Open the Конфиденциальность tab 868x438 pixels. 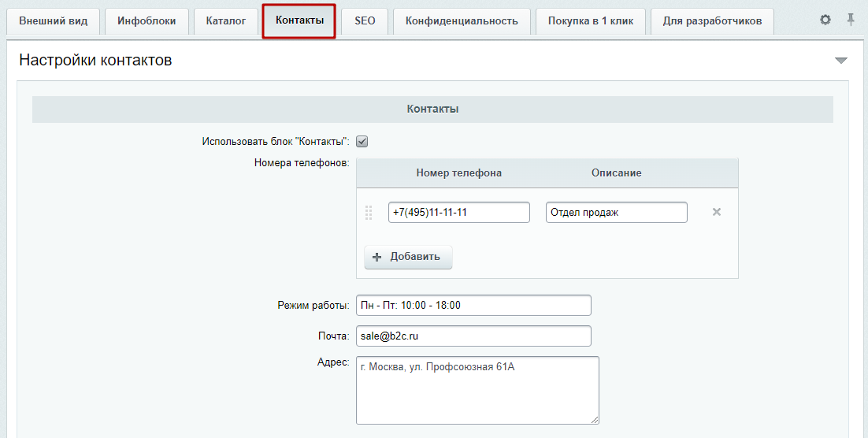462,21
